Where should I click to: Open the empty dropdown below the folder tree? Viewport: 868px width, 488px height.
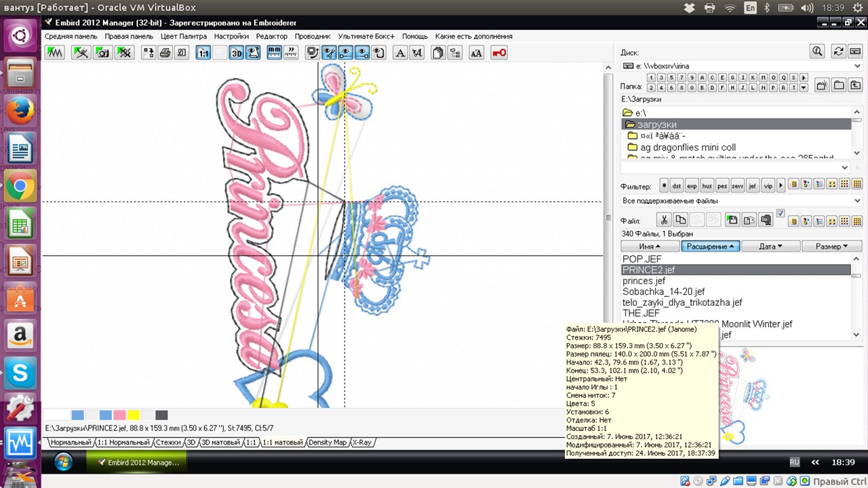pyautogui.click(x=845, y=167)
